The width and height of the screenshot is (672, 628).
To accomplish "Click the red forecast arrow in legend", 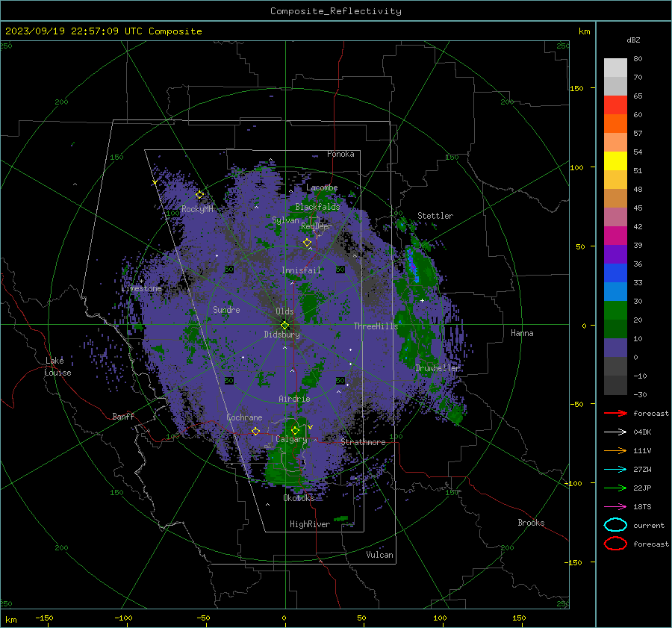I will (615, 413).
